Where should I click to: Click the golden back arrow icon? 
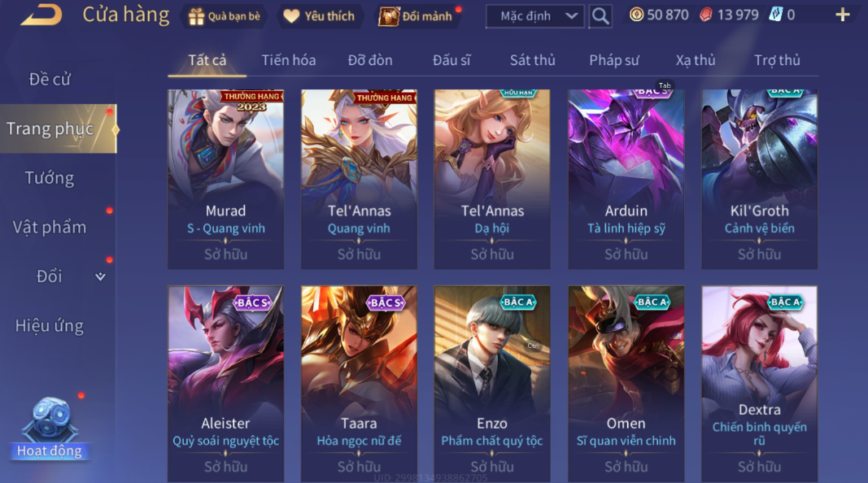pos(41,15)
